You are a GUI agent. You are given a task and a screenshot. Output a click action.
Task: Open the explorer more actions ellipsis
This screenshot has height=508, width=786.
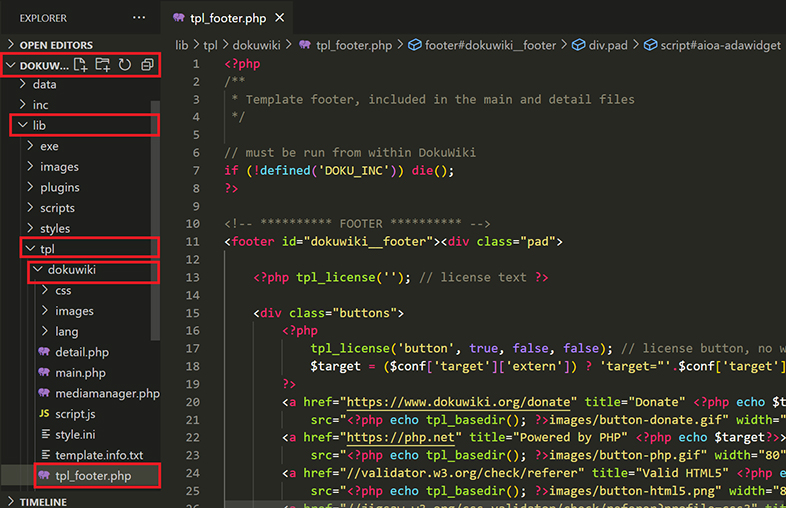139,18
